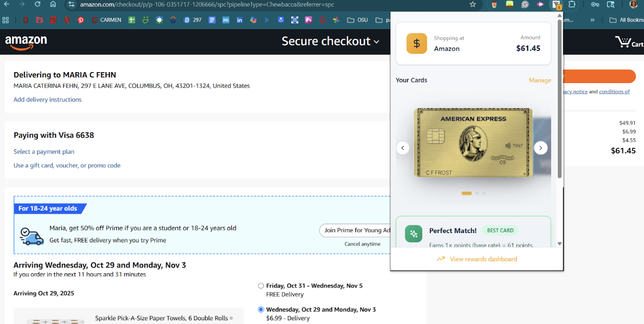Open the coffee cup extension icon
This screenshot has width=644, height=324.
(494, 4)
